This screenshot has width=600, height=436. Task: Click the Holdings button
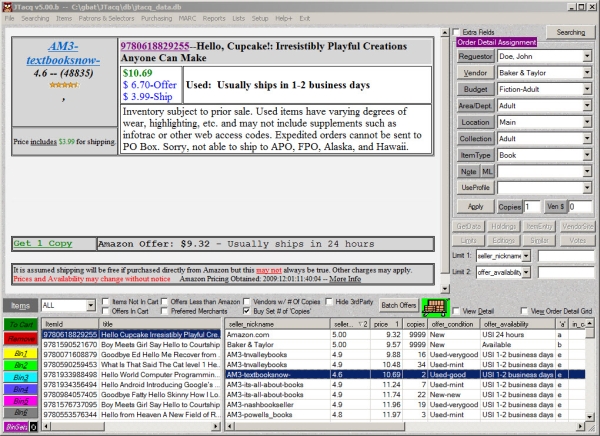point(503,226)
